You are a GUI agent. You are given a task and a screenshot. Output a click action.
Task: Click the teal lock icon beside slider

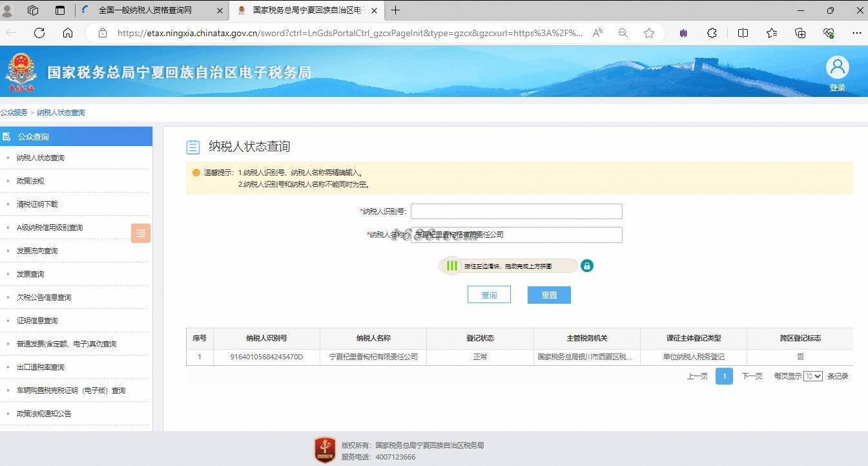[x=586, y=266]
